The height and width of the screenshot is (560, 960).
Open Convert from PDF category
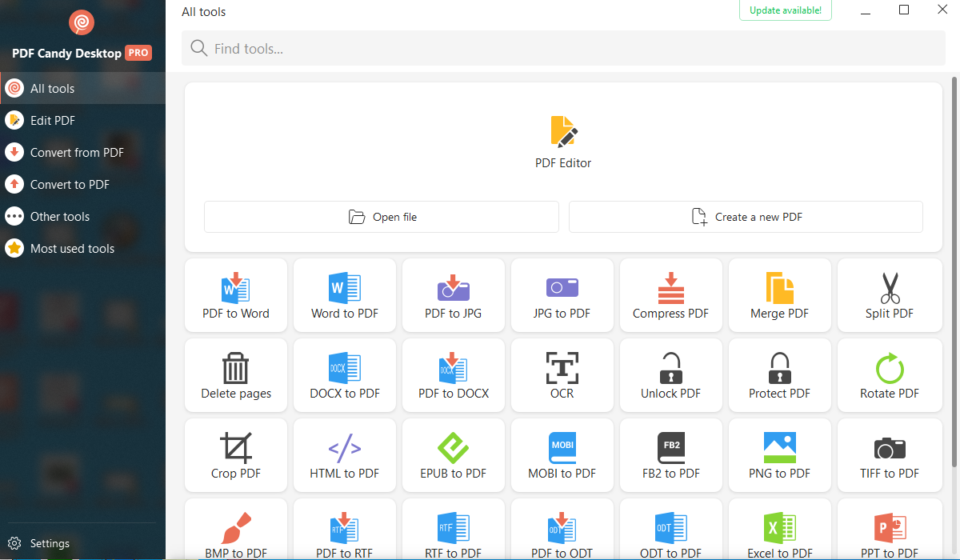tap(77, 153)
